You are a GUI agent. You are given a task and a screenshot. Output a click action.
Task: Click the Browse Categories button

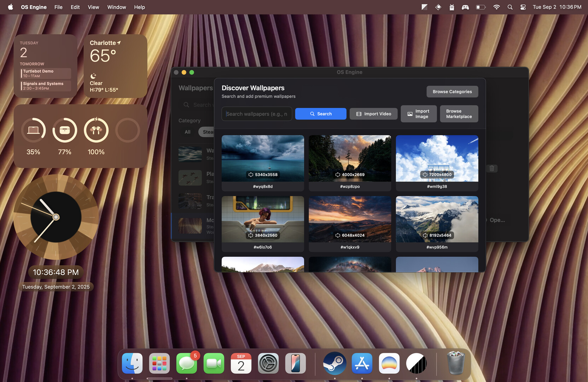tap(452, 92)
